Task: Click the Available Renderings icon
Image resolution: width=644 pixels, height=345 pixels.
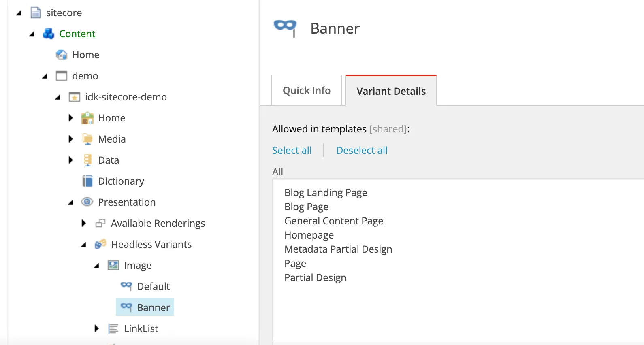Action: [x=100, y=223]
